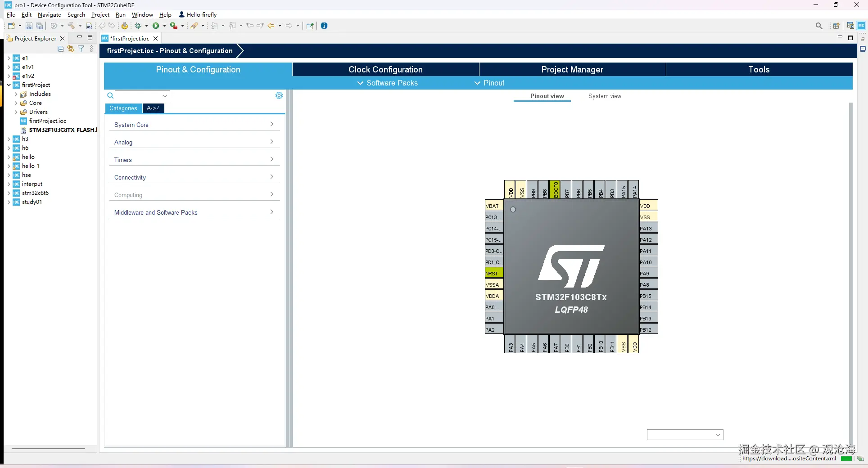Open the Project Explorer filter icon

point(81,49)
